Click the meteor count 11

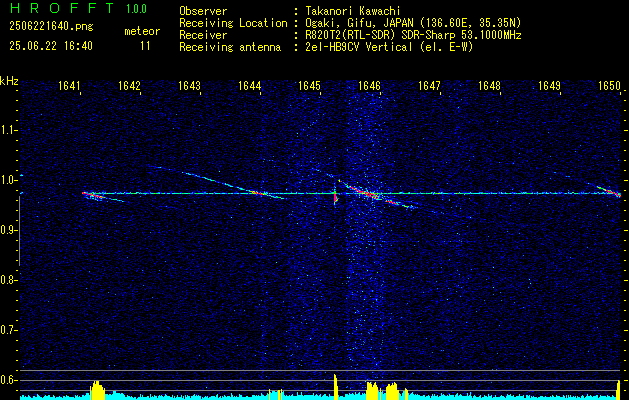pyautogui.click(x=145, y=46)
